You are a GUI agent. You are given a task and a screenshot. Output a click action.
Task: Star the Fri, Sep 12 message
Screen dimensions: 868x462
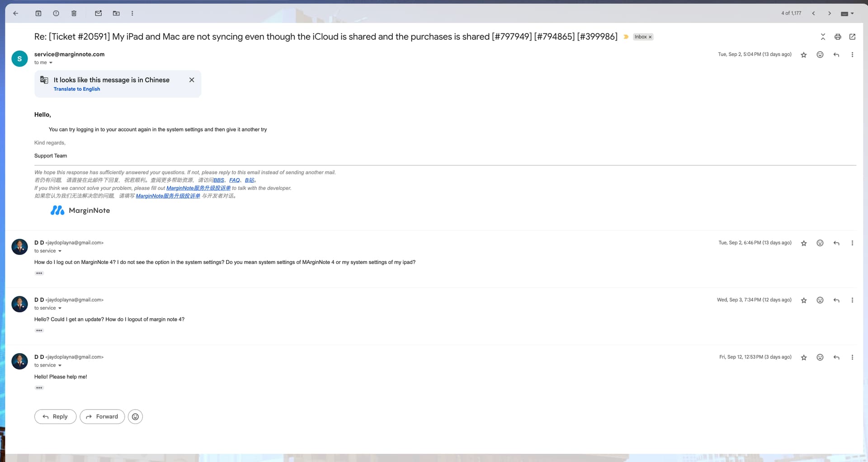click(803, 358)
